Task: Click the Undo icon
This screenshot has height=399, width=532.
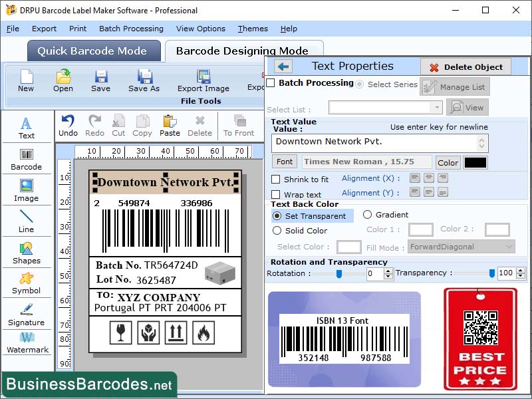Action: click(x=70, y=123)
